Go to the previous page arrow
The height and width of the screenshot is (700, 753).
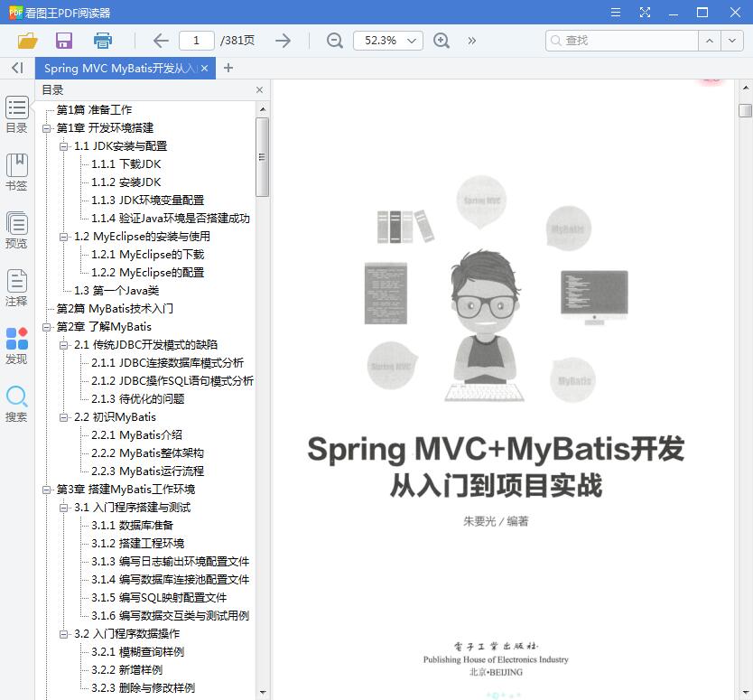coord(161,41)
